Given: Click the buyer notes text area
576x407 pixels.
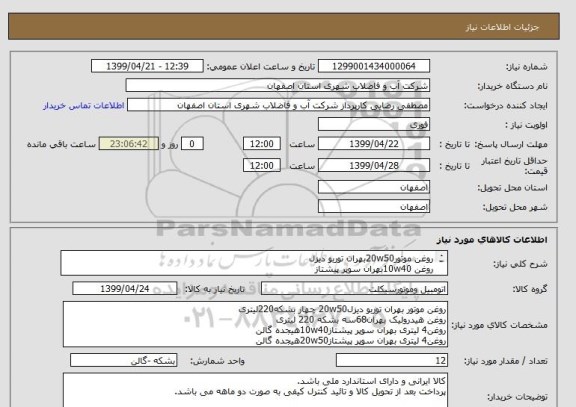Looking at the screenshot, I should click(x=255, y=390).
